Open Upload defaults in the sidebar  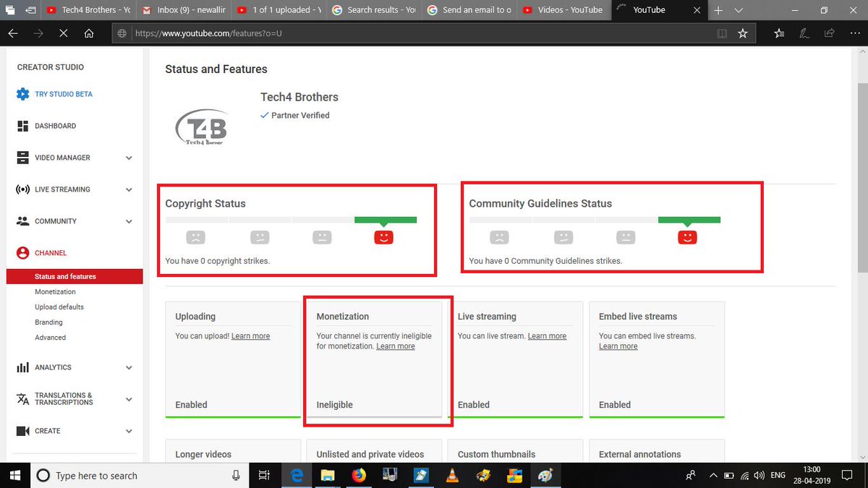[59, 307]
